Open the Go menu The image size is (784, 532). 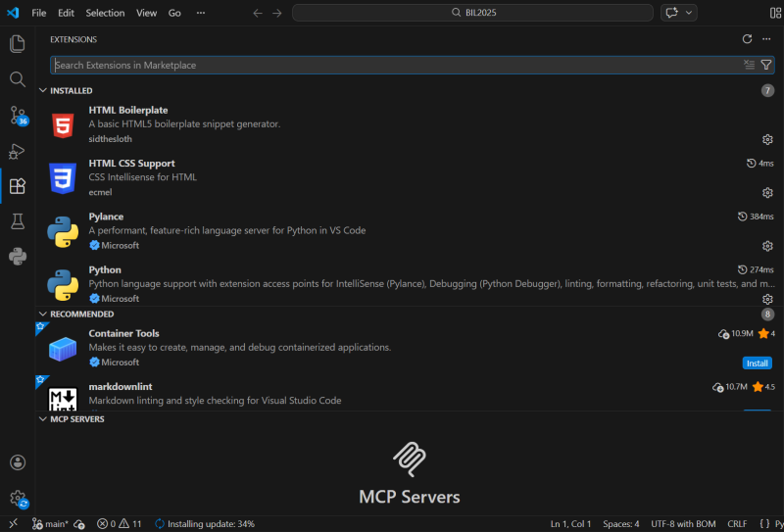coord(174,13)
